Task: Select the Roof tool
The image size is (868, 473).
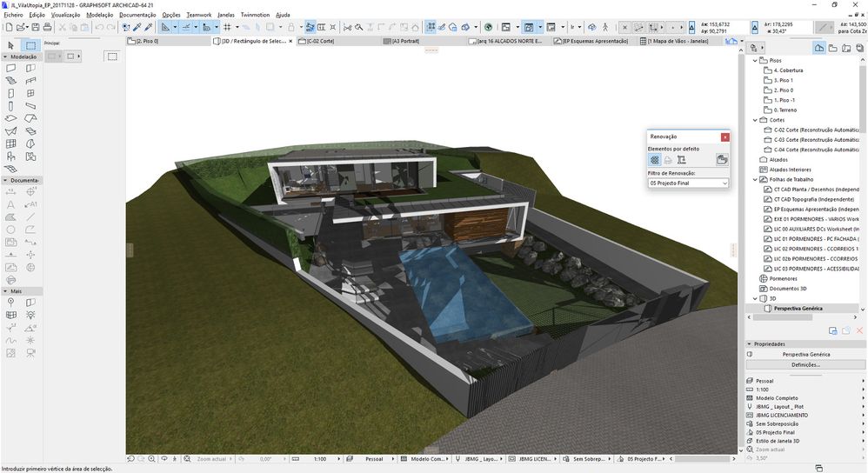Action: tap(30, 118)
